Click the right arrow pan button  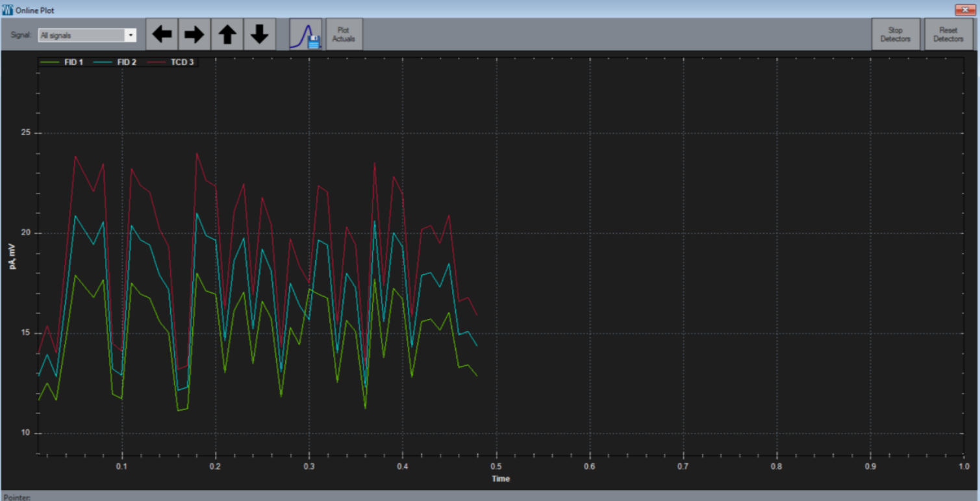pos(194,34)
